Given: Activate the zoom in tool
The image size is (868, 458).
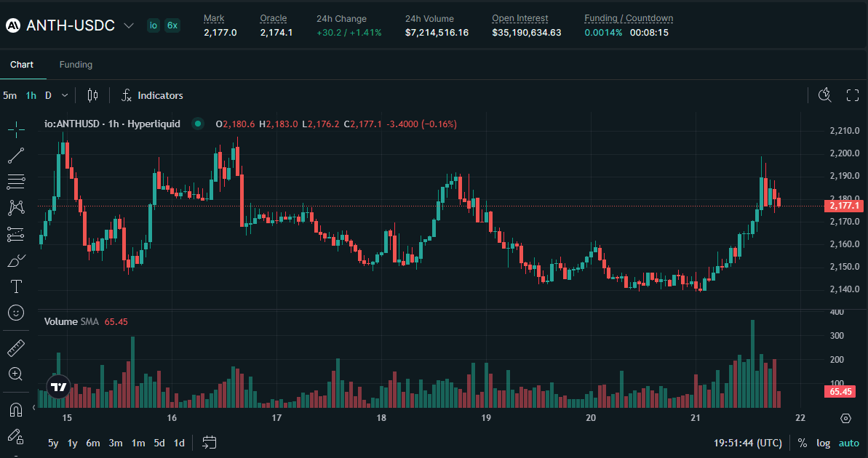Looking at the screenshot, I should pos(16,374).
